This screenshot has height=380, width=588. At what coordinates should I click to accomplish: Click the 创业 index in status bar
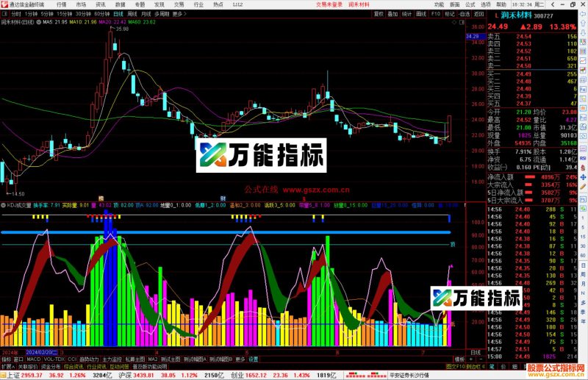237,375
